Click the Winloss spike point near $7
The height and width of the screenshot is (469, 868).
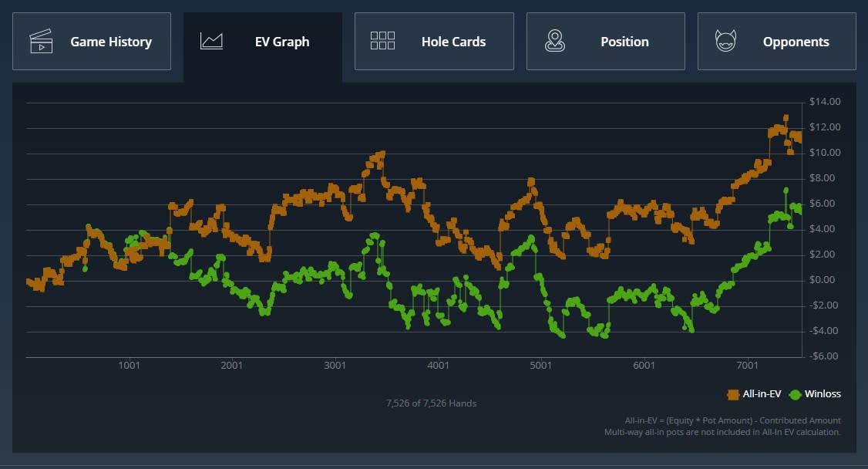point(786,191)
